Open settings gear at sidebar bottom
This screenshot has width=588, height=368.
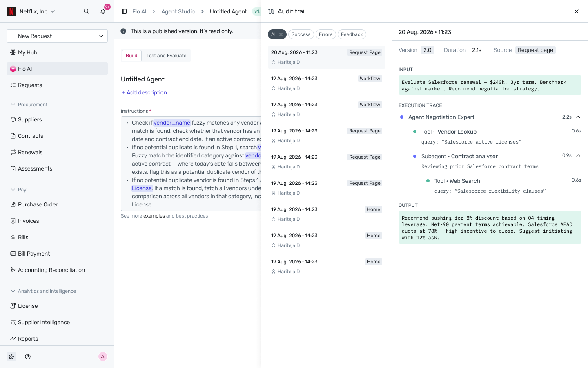(11, 357)
